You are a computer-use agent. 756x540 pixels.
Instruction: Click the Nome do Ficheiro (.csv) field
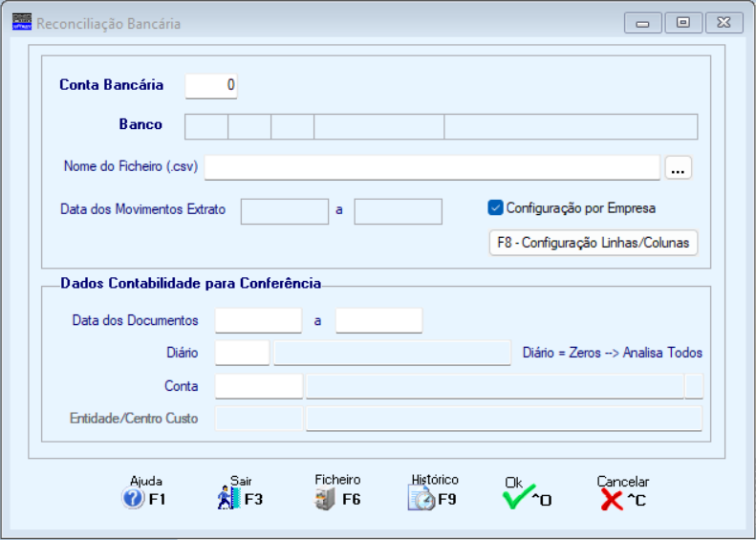(x=432, y=168)
